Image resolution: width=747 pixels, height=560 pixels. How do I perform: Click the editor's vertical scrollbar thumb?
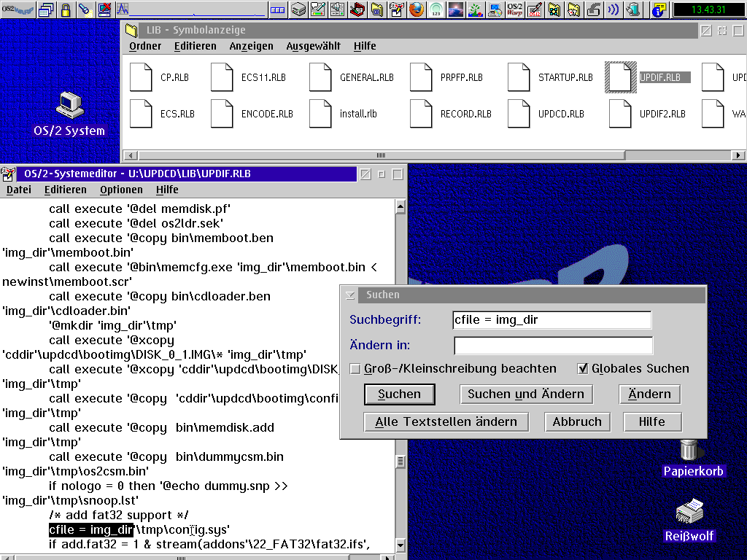tap(400, 461)
